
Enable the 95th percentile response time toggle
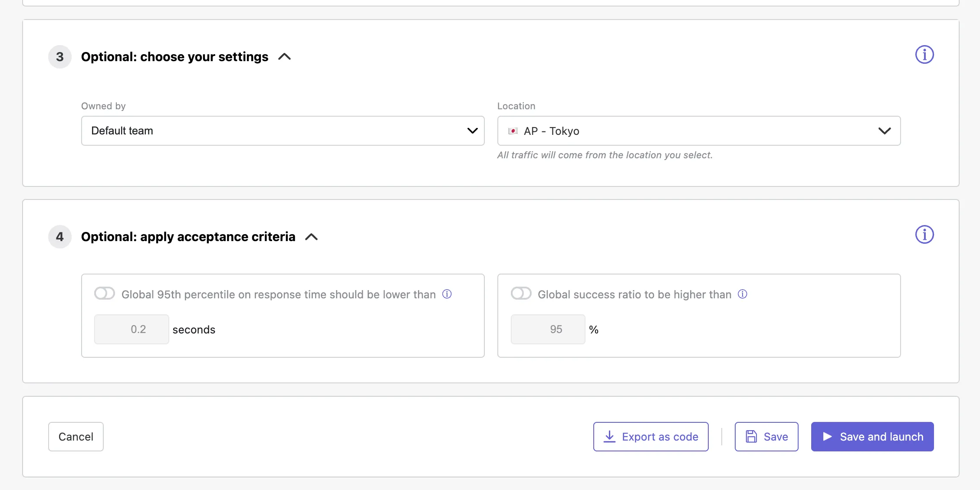[105, 294]
